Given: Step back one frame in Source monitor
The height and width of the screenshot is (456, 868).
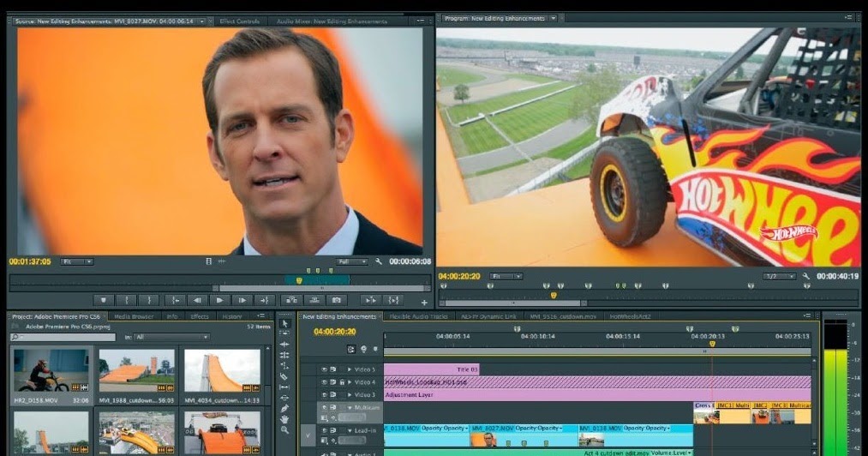Looking at the screenshot, I should (197, 300).
